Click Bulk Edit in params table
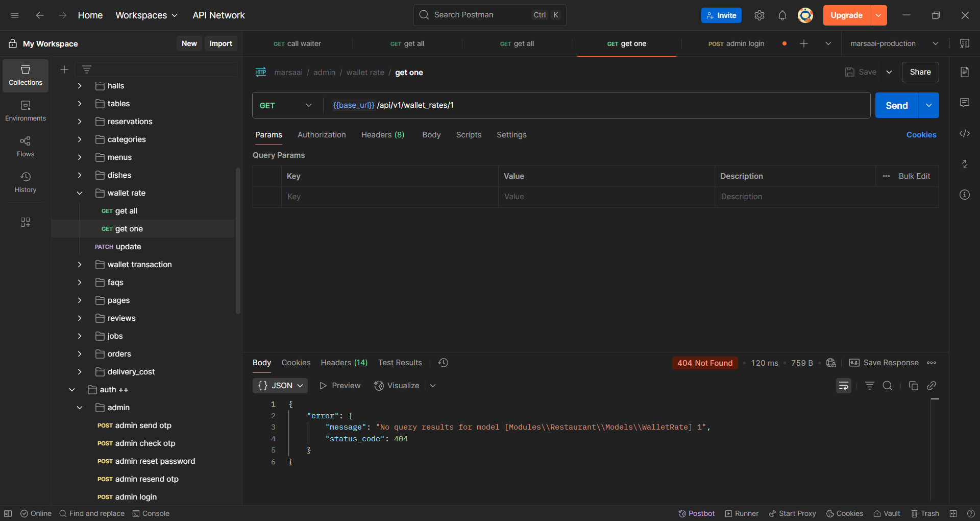This screenshot has height=521, width=980. 914,176
